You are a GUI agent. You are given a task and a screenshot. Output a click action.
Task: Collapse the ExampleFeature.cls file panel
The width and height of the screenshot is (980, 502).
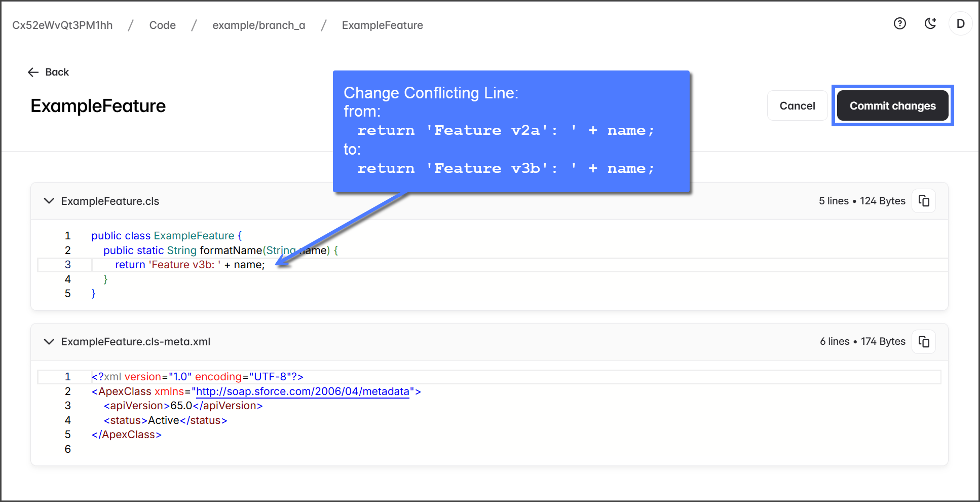click(49, 201)
